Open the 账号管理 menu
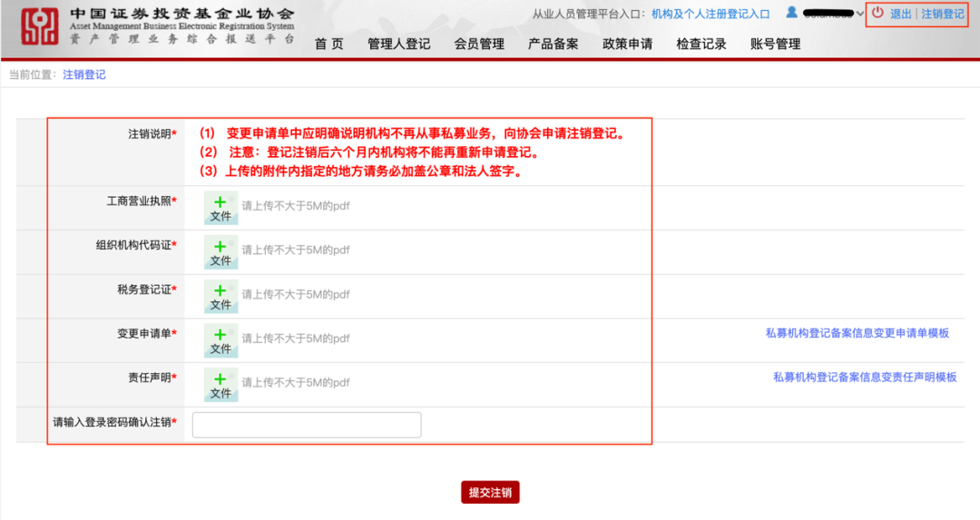 776,44
